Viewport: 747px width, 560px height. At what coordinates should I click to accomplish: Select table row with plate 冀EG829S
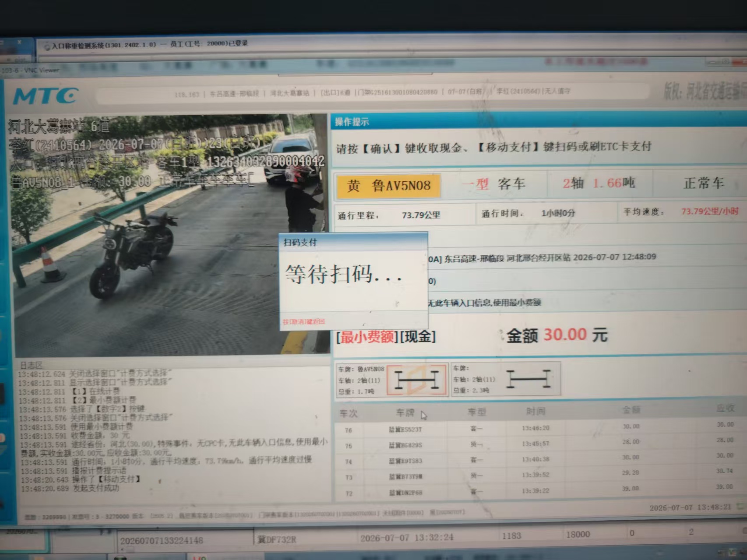pyautogui.click(x=540, y=444)
